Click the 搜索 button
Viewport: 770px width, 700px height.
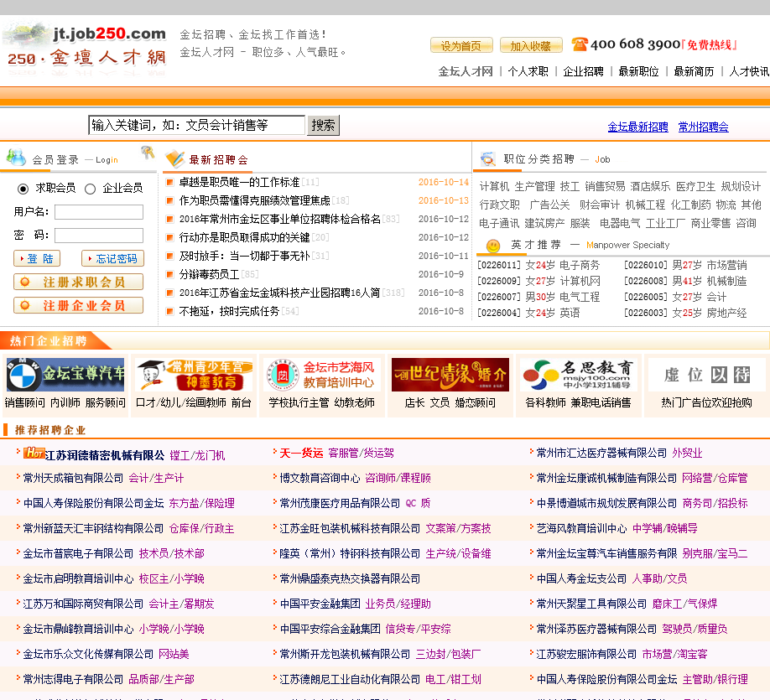coord(323,125)
